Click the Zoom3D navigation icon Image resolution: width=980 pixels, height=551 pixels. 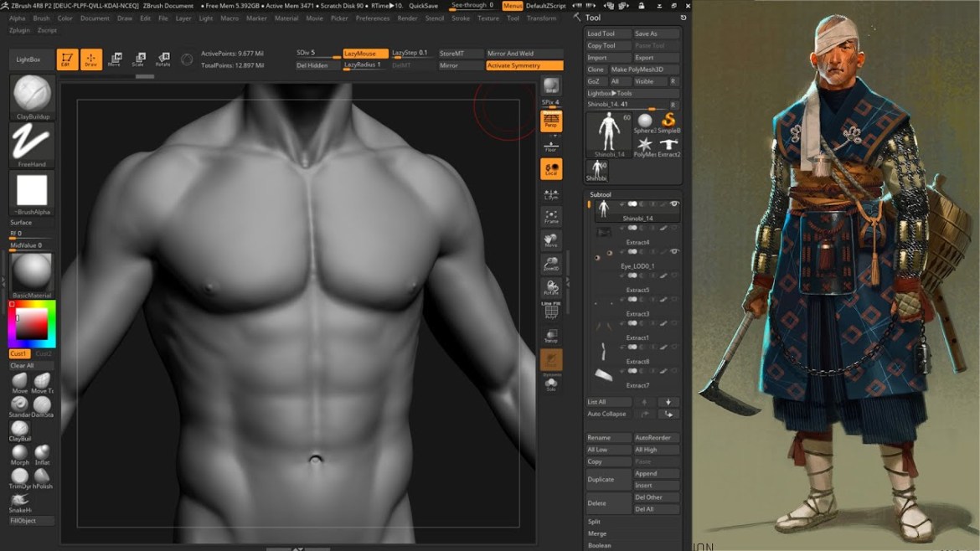click(x=550, y=265)
